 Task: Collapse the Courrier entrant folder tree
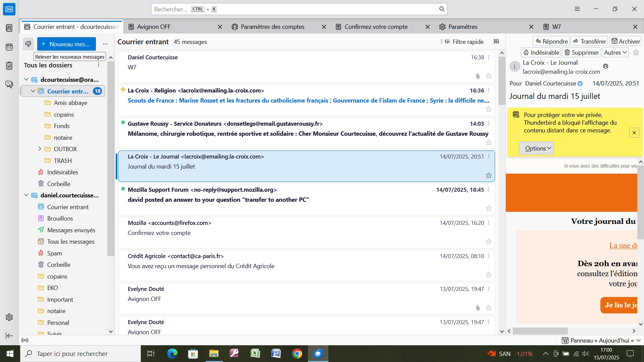click(x=33, y=91)
